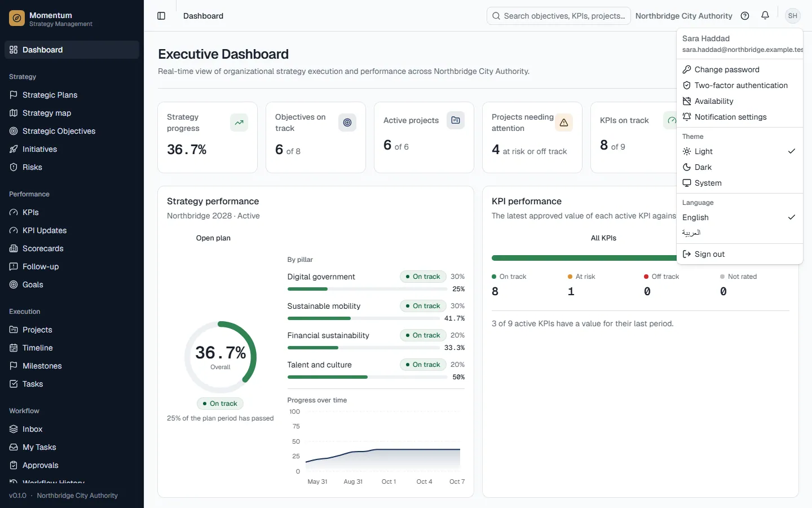Open Strategic Plans in sidebar
Screen dimensions: 812x508
(x=72, y=95)
